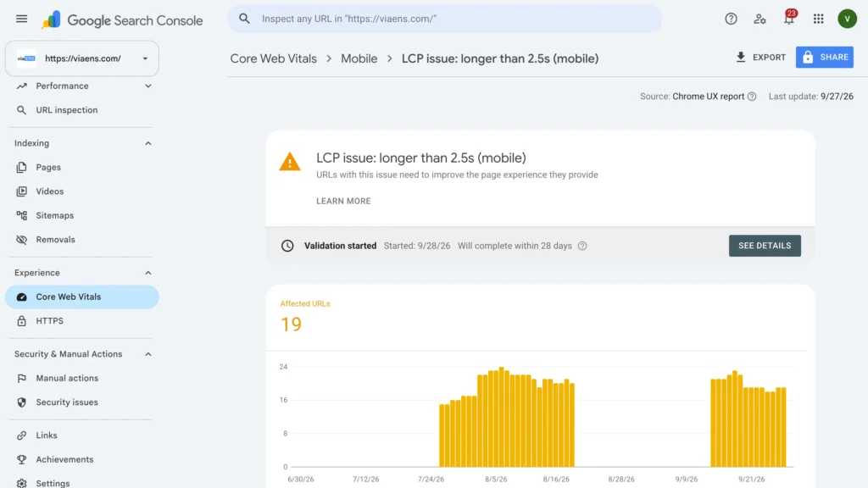Click the Settings gear icon

[x=21, y=483]
